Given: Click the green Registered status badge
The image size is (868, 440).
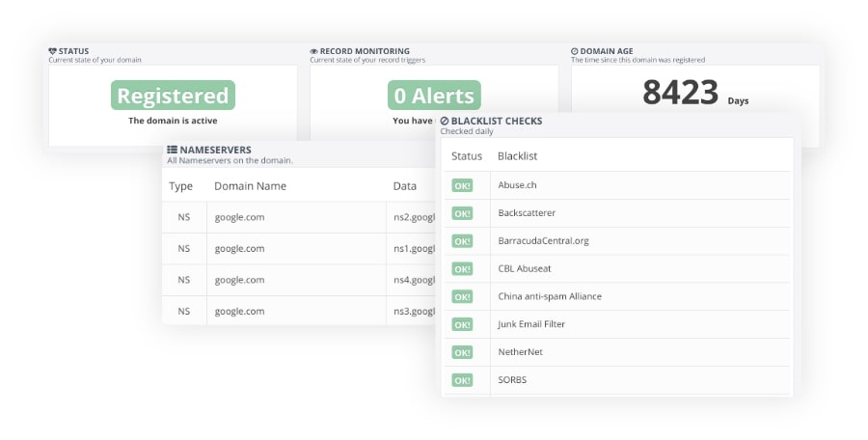Looking at the screenshot, I should (174, 96).
